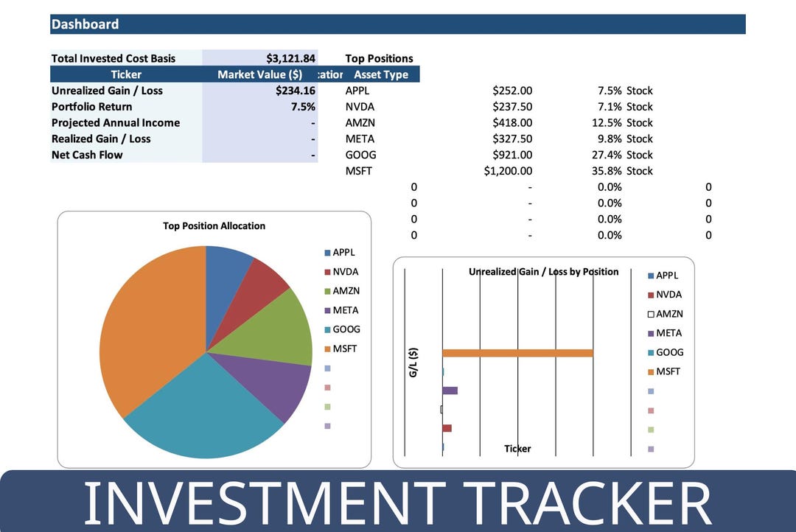Screen dimensions: 796x532
Task: Click the long orange MSFT bar
Action: click(x=518, y=353)
